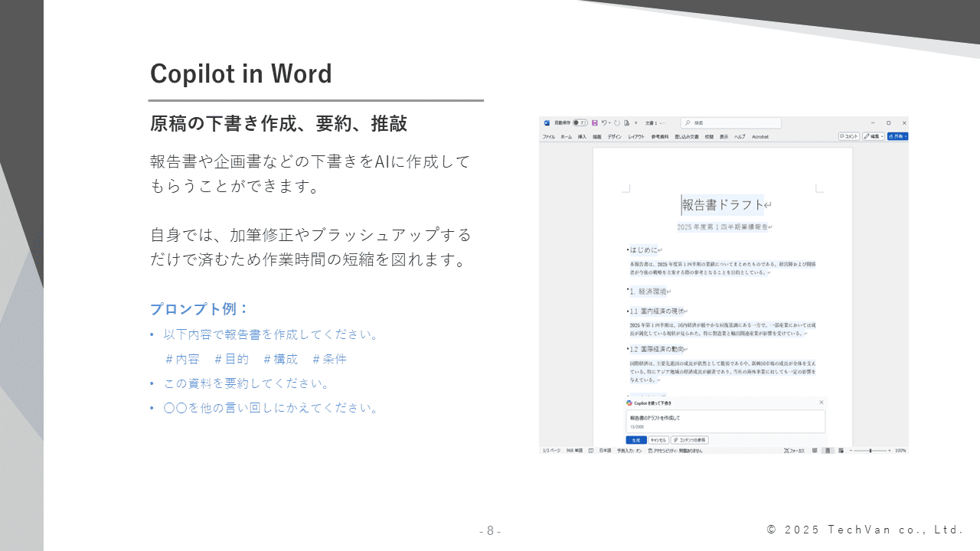Image resolution: width=980 pixels, height=551 pixels.
Task: Click the Word screenshot image on the slide
Action: 724,285
